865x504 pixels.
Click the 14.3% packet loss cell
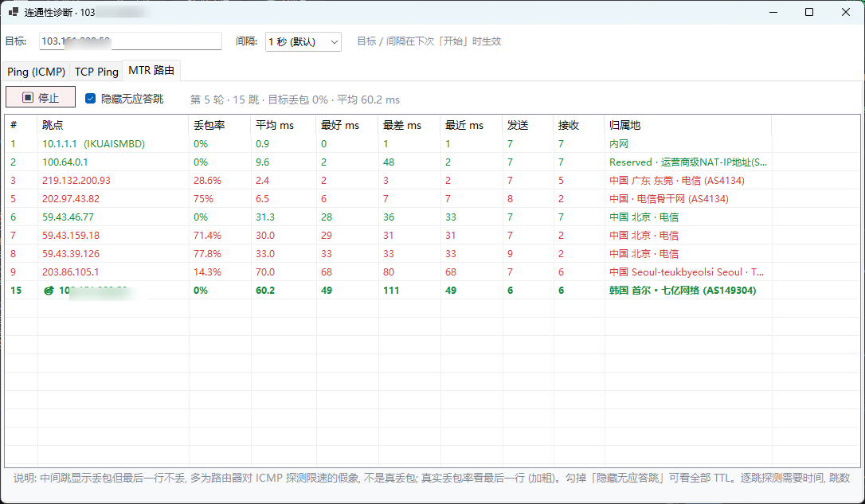point(207,272)
